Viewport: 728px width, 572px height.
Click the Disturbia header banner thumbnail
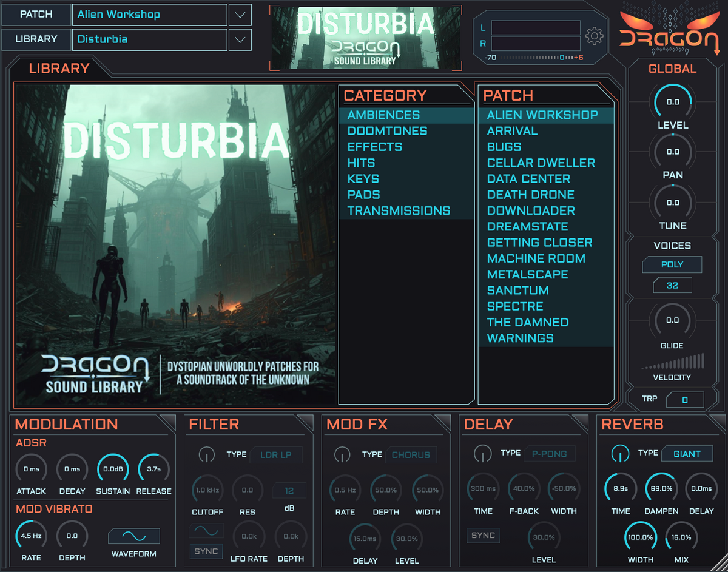point(365,38)
